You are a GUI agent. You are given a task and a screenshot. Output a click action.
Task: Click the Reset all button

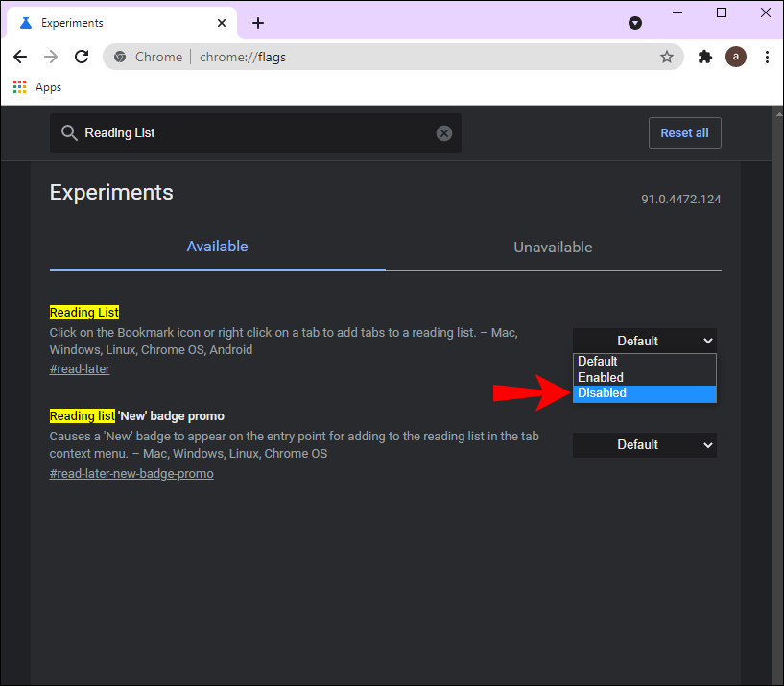684,133
